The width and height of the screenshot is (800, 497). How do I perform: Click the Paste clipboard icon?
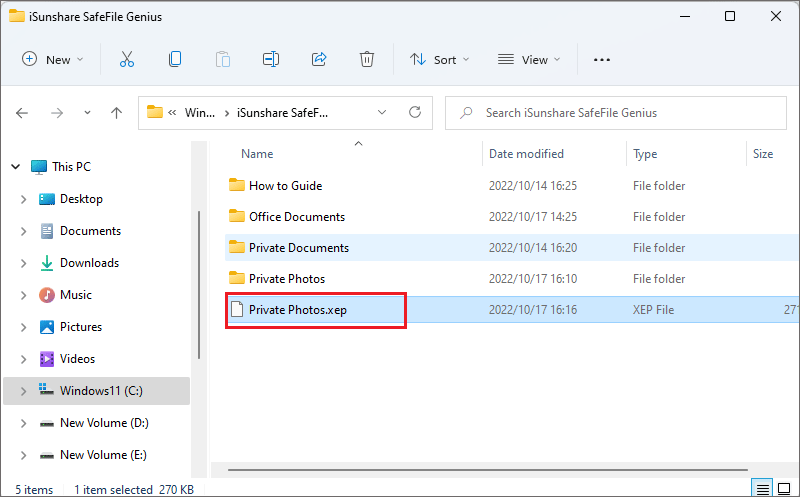pos(223,60)
